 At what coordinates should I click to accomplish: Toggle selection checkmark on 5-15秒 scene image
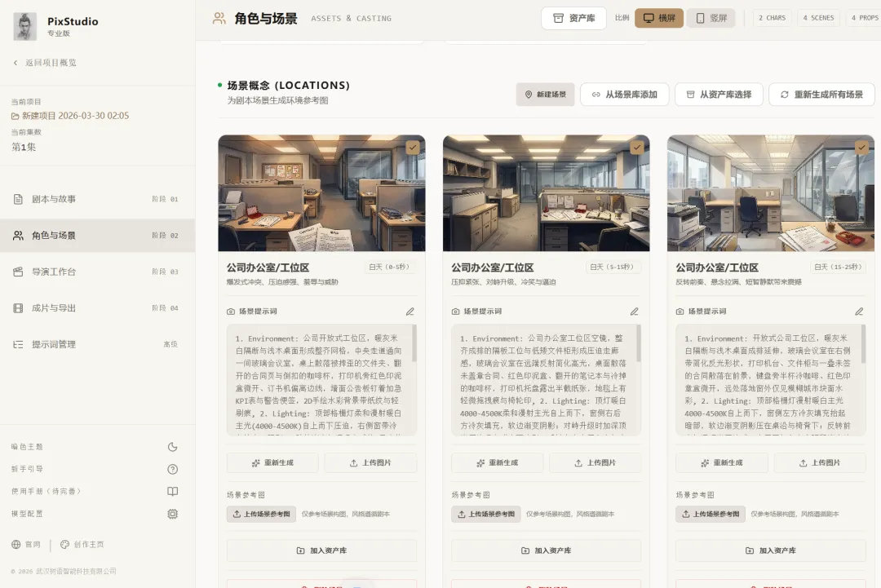point(636,148)
